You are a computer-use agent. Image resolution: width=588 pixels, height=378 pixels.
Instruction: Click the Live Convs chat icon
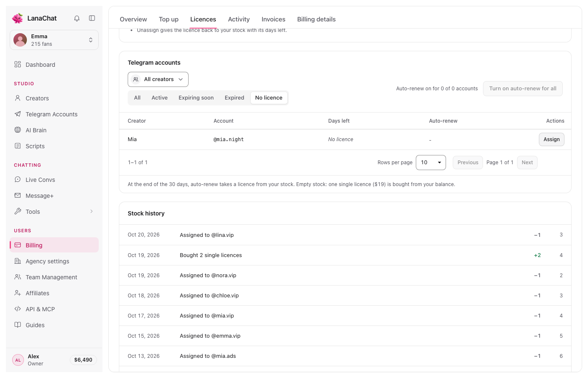18,179
